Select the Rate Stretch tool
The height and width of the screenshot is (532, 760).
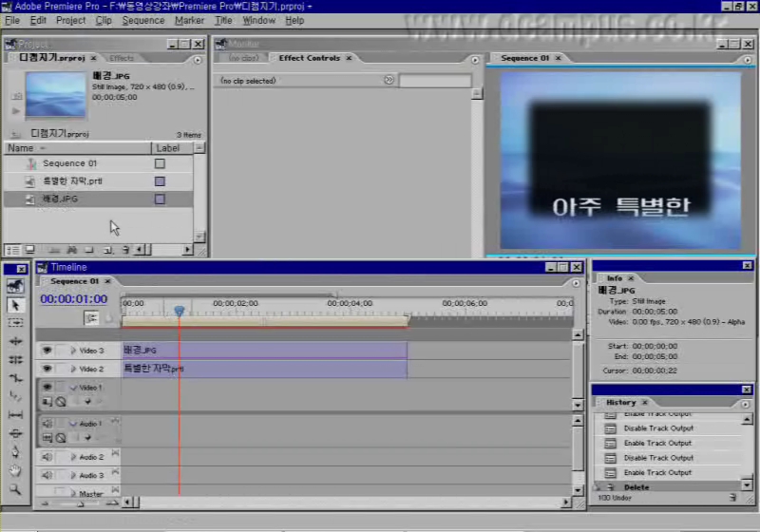[x=15, y=378]
